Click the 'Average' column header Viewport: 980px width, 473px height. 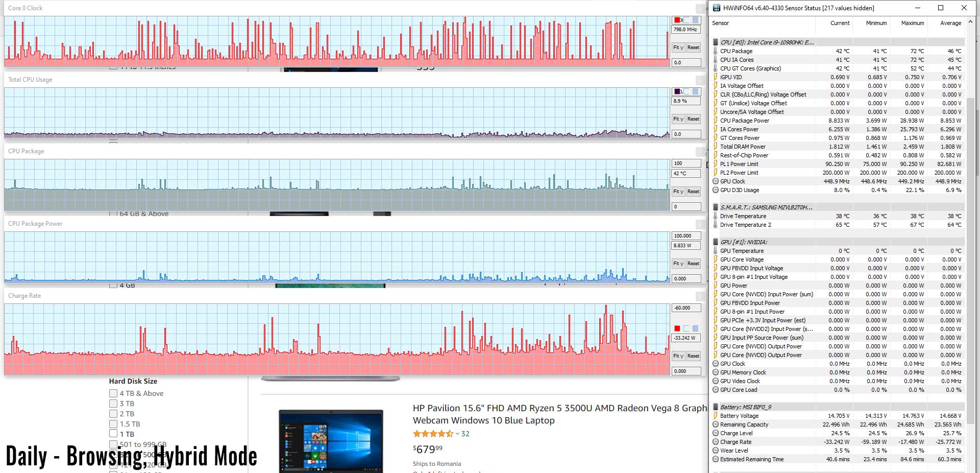(x=950, y=23)
